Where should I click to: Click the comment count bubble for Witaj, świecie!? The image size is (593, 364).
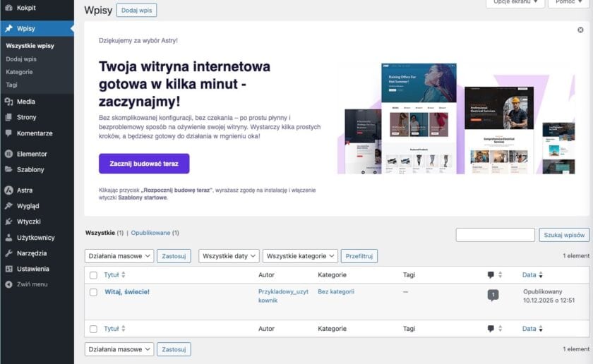[x=493, y=295]
